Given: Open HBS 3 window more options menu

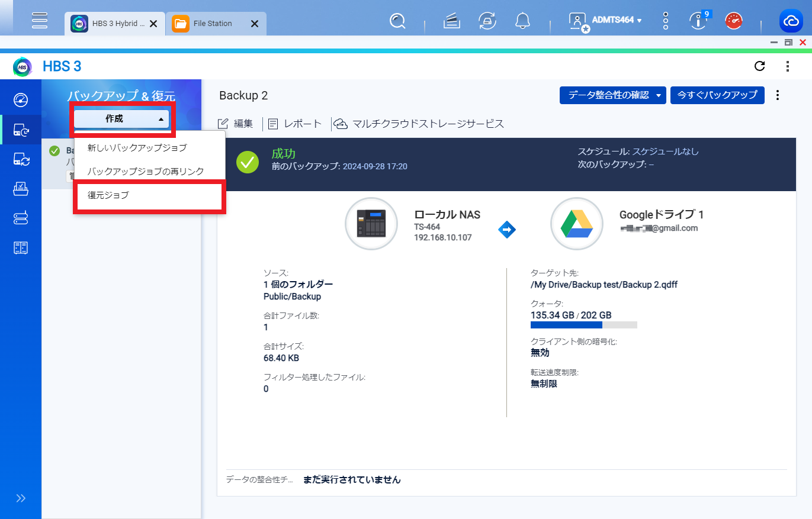Looking at the screenshot, I should tap(788, 66).
